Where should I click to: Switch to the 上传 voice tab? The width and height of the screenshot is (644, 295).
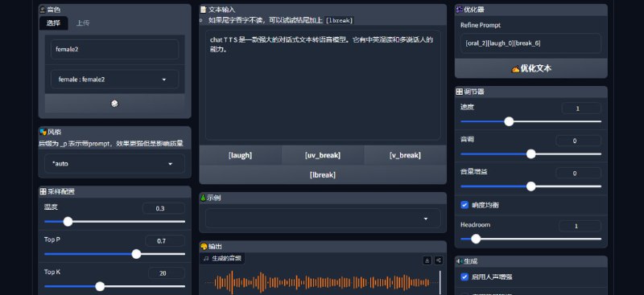(83, 23)
